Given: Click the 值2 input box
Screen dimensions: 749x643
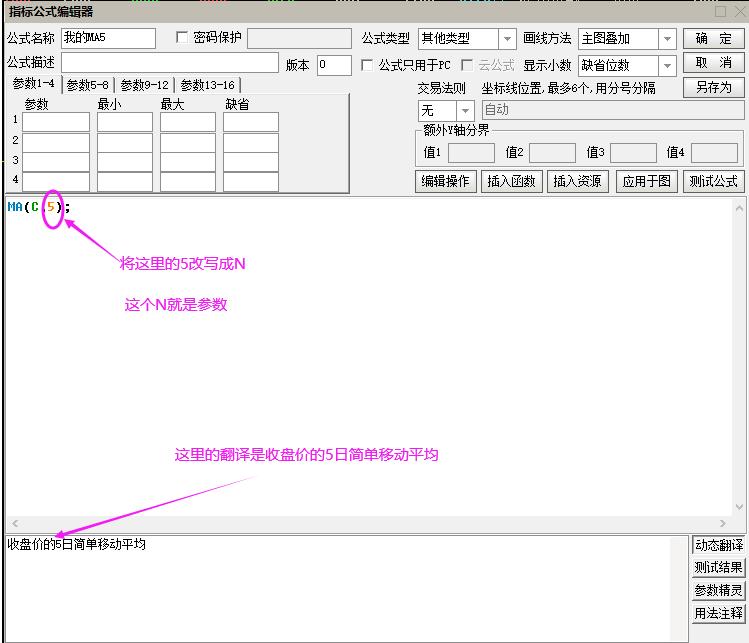Looking at the screenshot, I should [553, 153].
